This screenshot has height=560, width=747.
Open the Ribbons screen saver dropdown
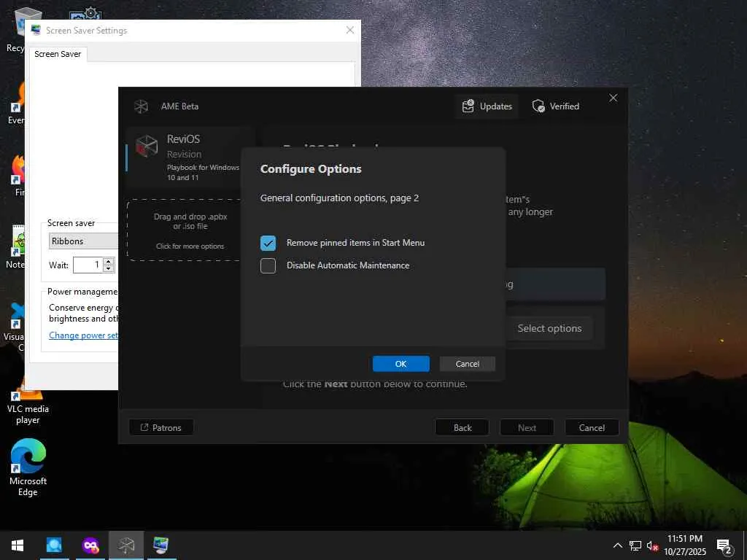point(83,241)
